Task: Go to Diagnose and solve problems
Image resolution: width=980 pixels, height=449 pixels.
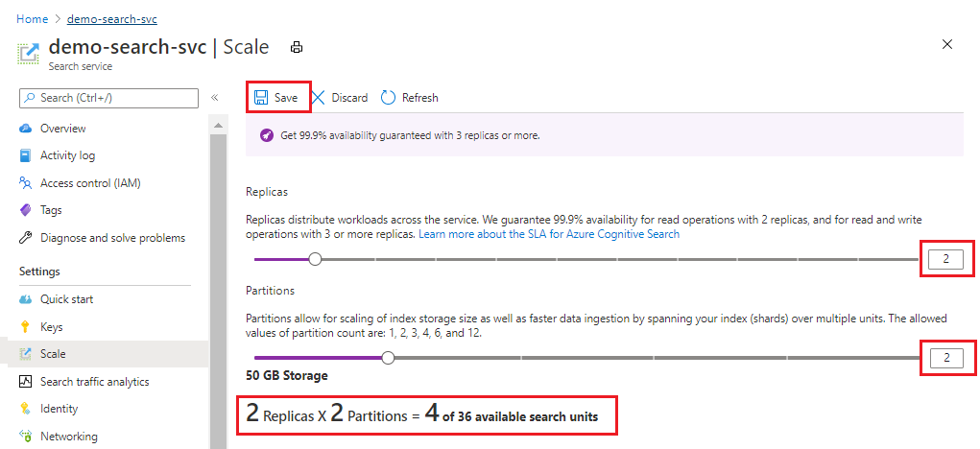Action: pyautogui.click(x=112, y=238)
